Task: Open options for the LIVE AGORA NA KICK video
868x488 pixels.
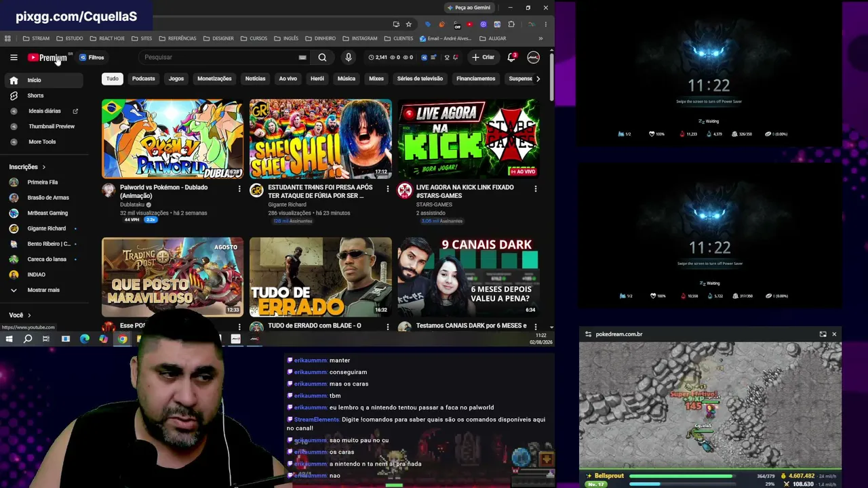Action: pyautogui.click(x=536, y=189)
